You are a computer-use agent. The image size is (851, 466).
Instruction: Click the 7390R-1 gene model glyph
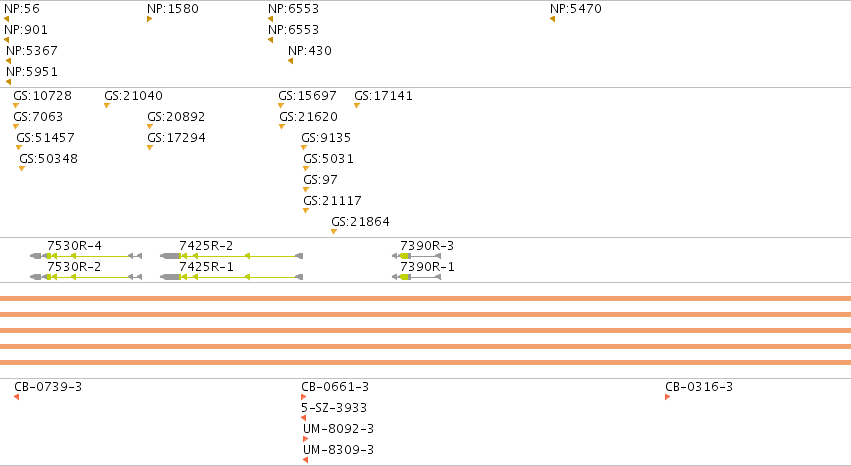(416, 277)
